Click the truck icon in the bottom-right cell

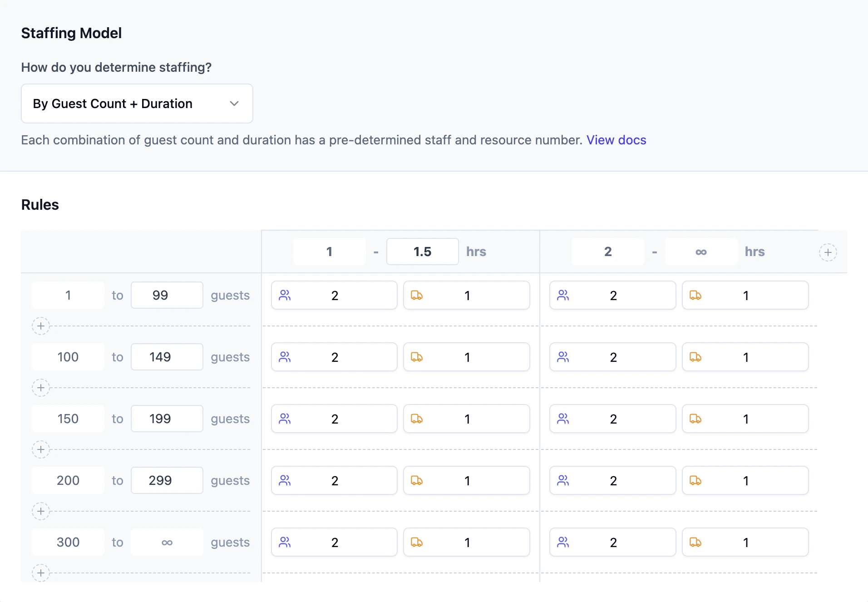[695, 542]
